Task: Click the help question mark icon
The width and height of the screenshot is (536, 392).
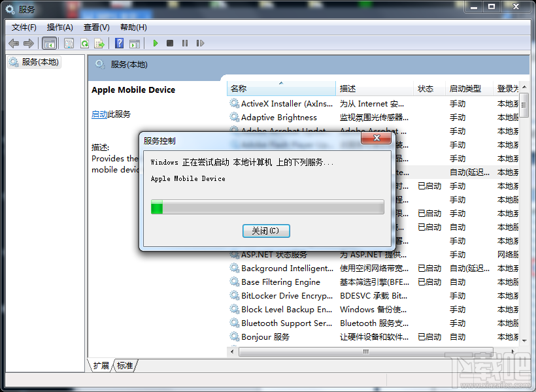Action: [118, 42]
